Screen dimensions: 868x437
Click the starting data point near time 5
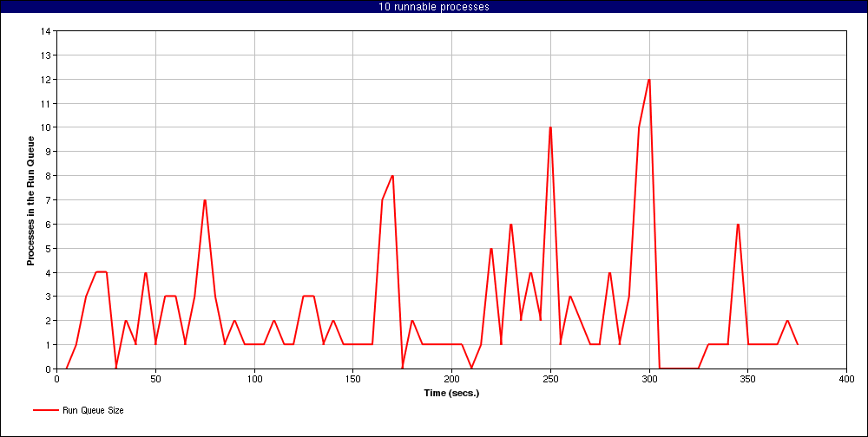click(x=67, y=369)
